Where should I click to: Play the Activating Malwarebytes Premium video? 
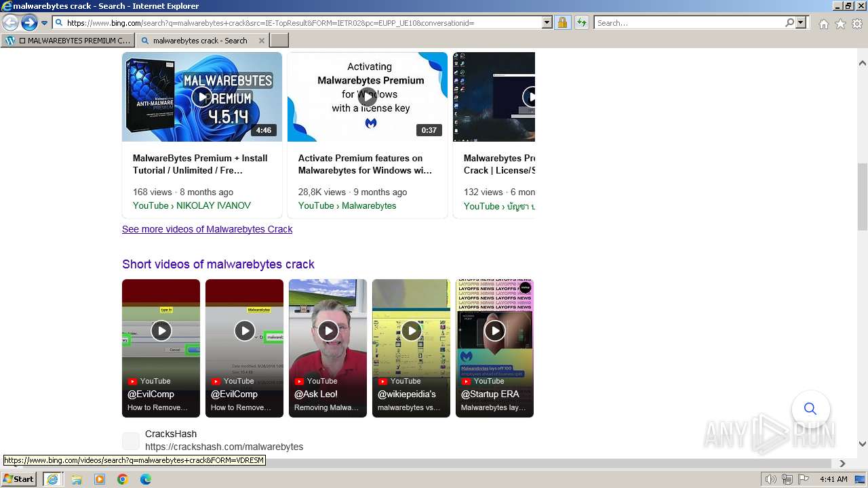tap(368, 97)
